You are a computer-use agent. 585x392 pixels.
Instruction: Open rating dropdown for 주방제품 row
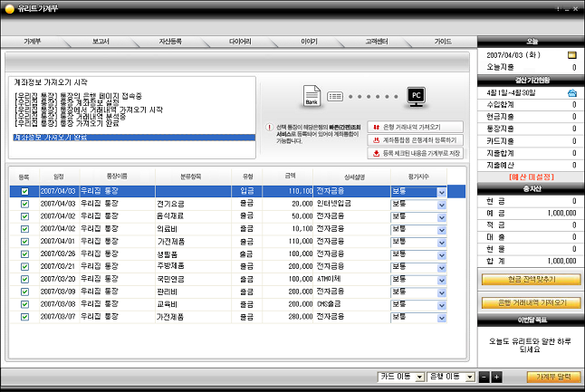442,268
